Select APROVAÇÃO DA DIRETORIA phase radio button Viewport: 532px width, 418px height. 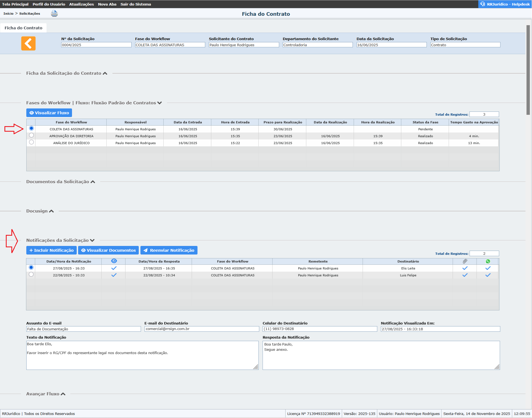point(31,135)
